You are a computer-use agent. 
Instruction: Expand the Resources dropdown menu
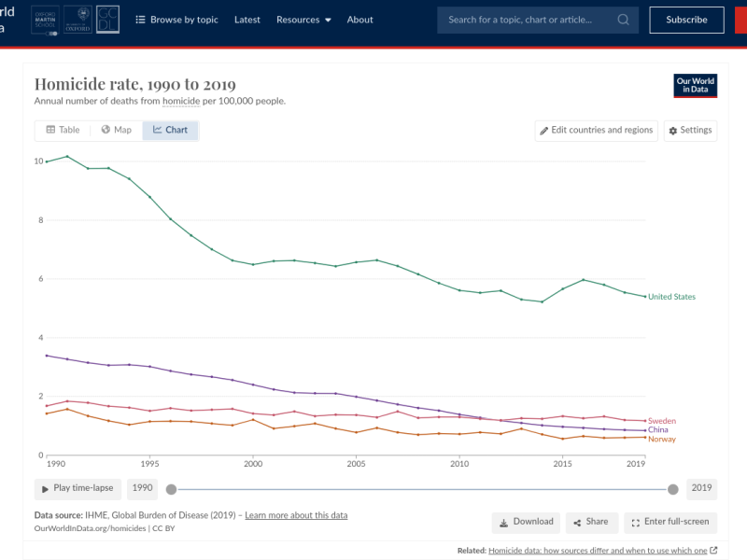pos(303,20)
